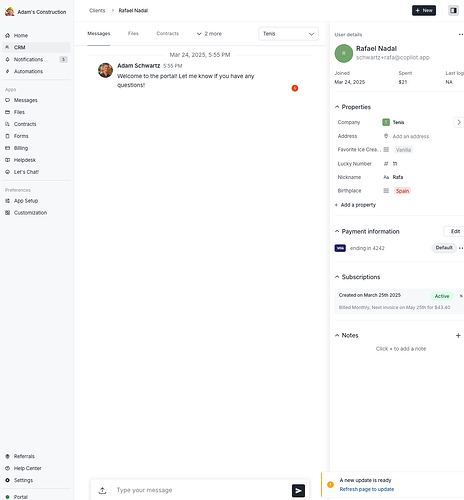Cancel the subscription with the X icon
464x500 pixels.
coord(461,296)
